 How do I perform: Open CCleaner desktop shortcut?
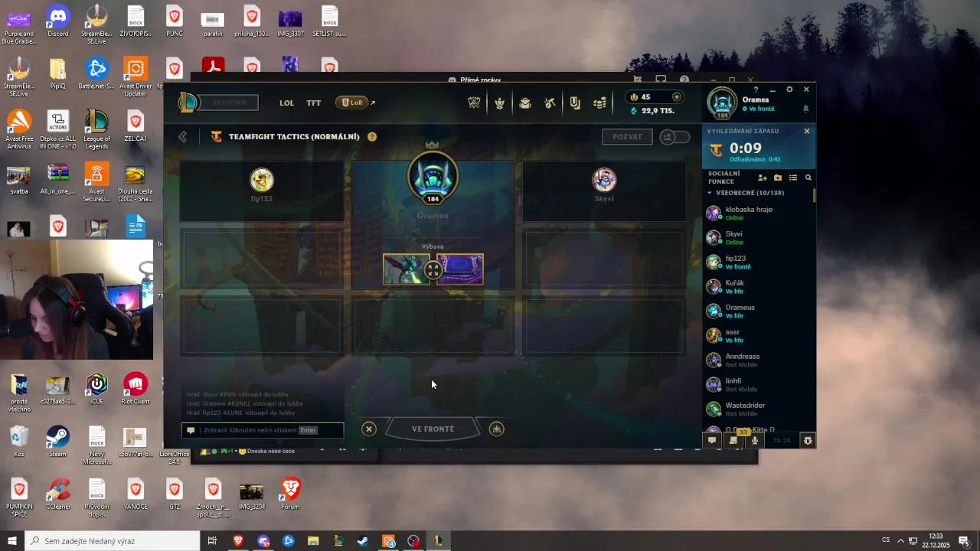click(58, 494)
